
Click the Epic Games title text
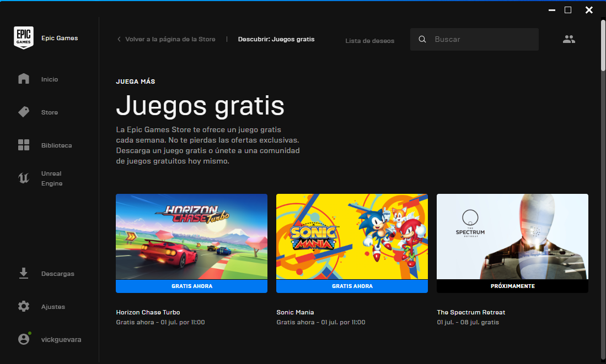click(x=60, y=38)
